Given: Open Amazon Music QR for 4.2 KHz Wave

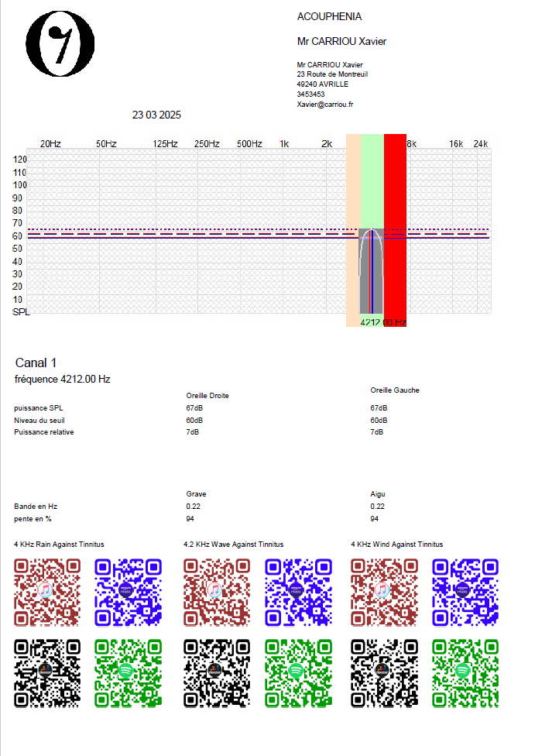Looking at the screenshot, I should coord(298,592).
